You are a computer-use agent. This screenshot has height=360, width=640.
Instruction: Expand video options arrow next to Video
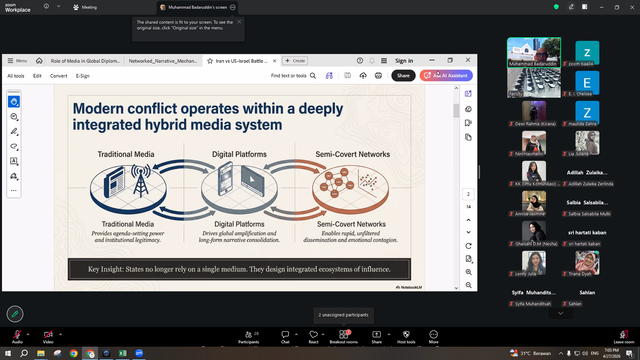(x=60, y=334)
